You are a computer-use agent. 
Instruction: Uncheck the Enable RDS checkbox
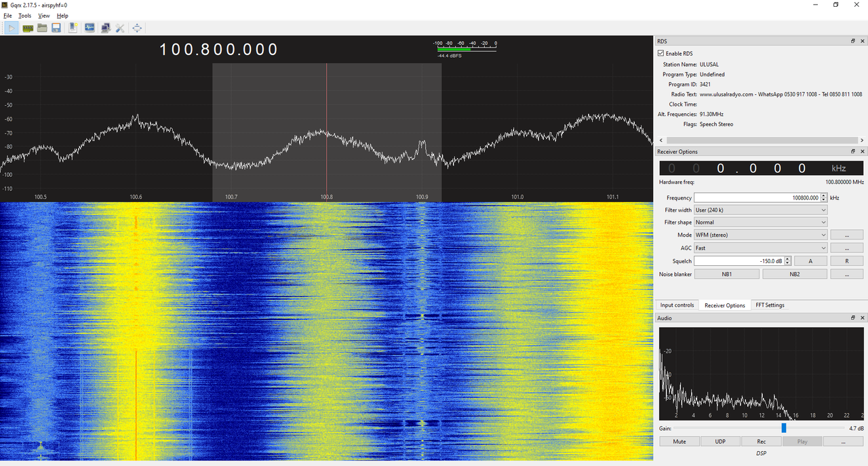(661, 53)
